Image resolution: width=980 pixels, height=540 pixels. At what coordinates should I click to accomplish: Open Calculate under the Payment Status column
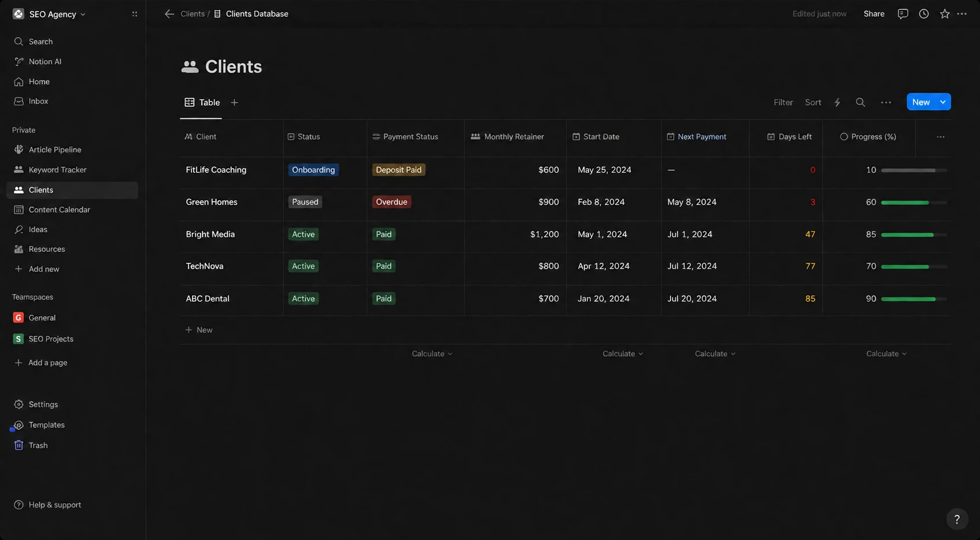pos(432,354)
